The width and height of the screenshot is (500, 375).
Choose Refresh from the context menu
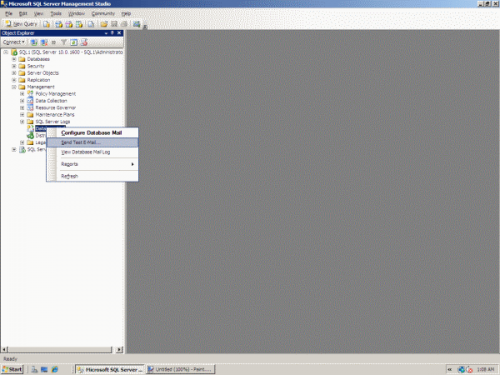[x=92, y=176]
